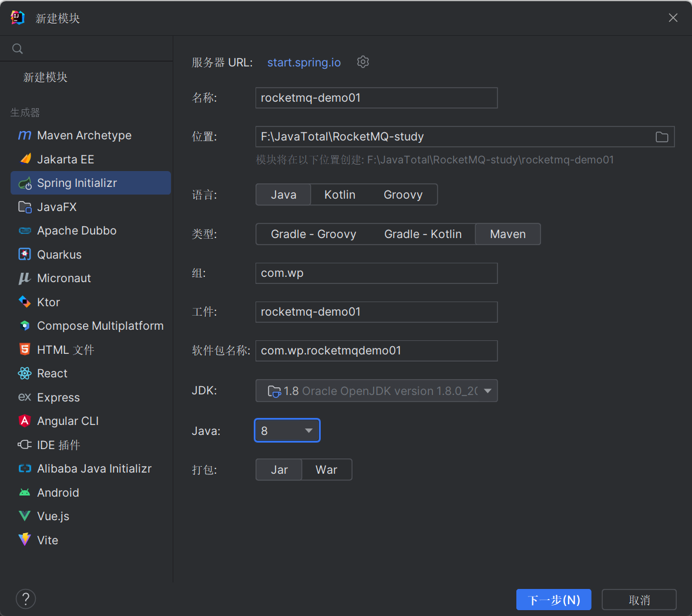
Task: Click the Compose Multiplatform icon
Action: pos(25,326)
